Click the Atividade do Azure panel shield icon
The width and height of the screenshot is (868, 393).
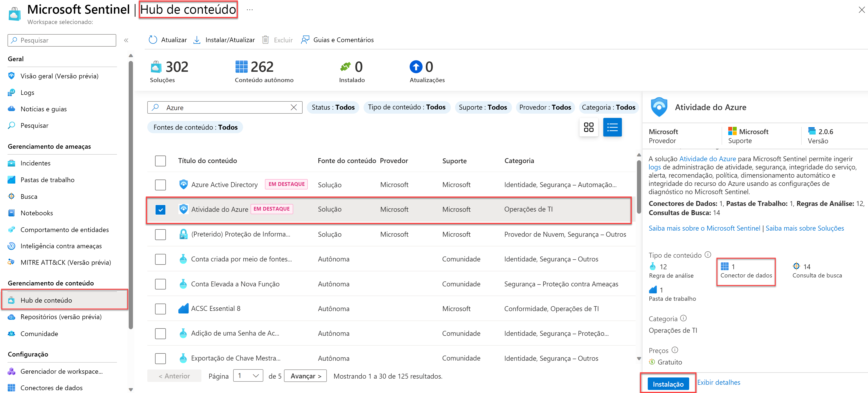659,107
